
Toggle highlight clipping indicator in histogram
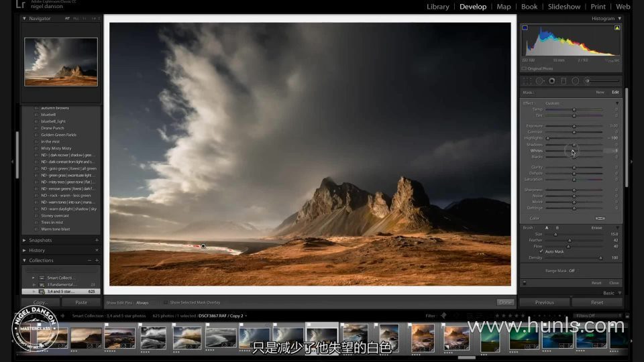617,28
